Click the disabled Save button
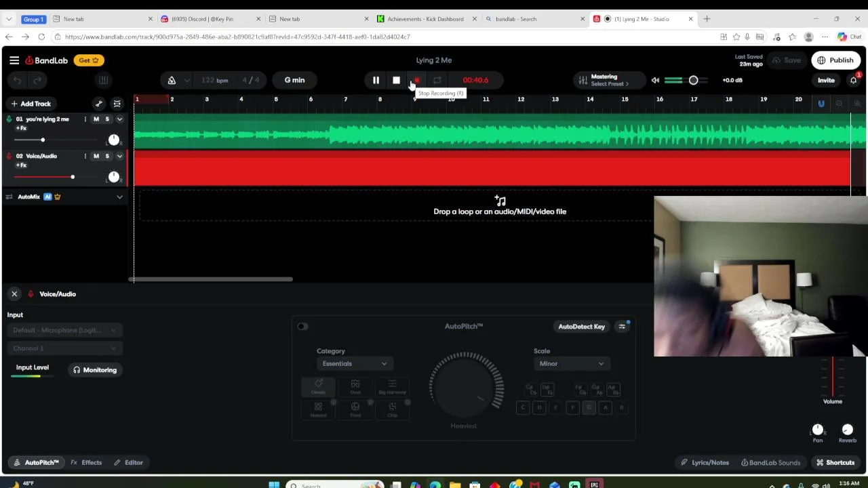Viewport: 868px width, 488px height. tap(787, 60)
